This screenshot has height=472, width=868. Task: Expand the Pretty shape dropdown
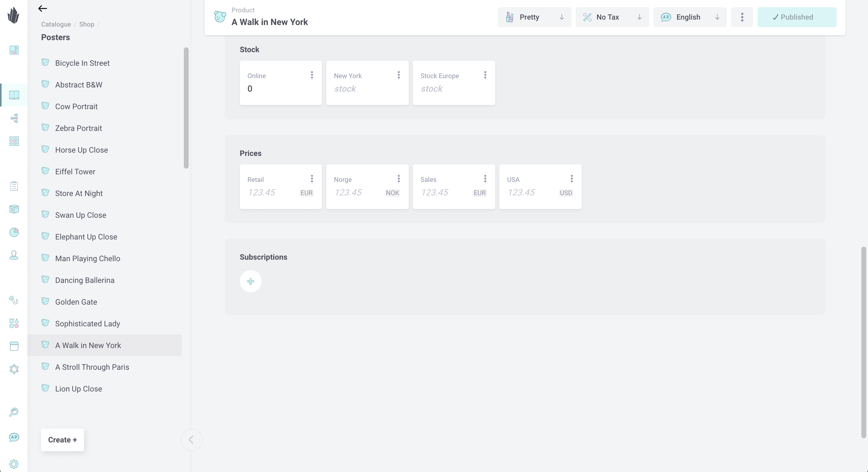534,17
